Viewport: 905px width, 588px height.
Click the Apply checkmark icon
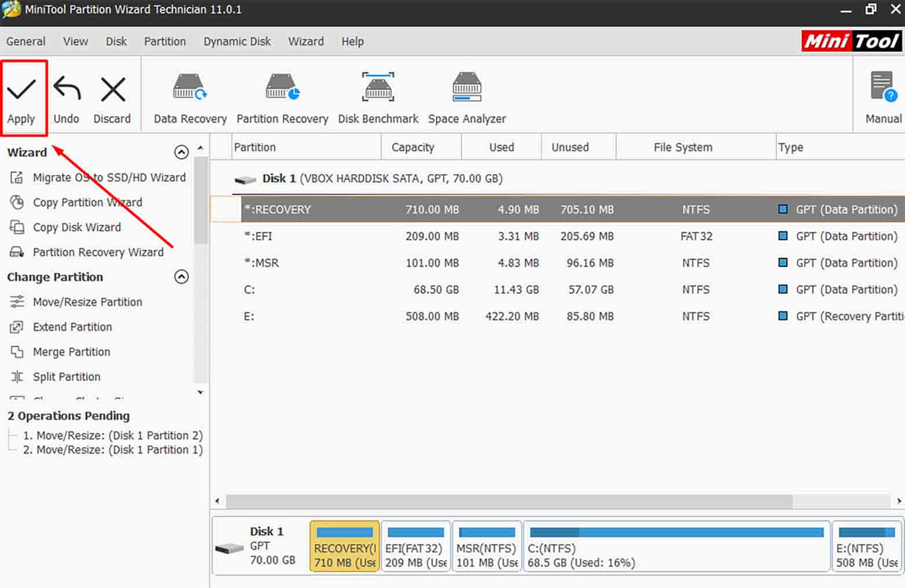21,90
